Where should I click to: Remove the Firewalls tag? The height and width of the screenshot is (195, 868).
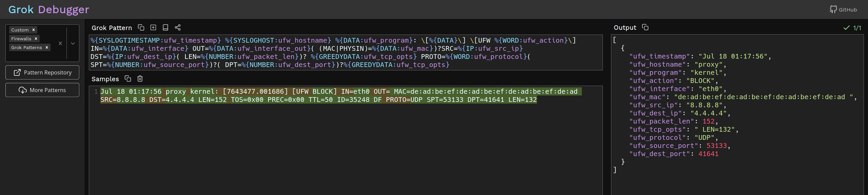tap(36, 39)
